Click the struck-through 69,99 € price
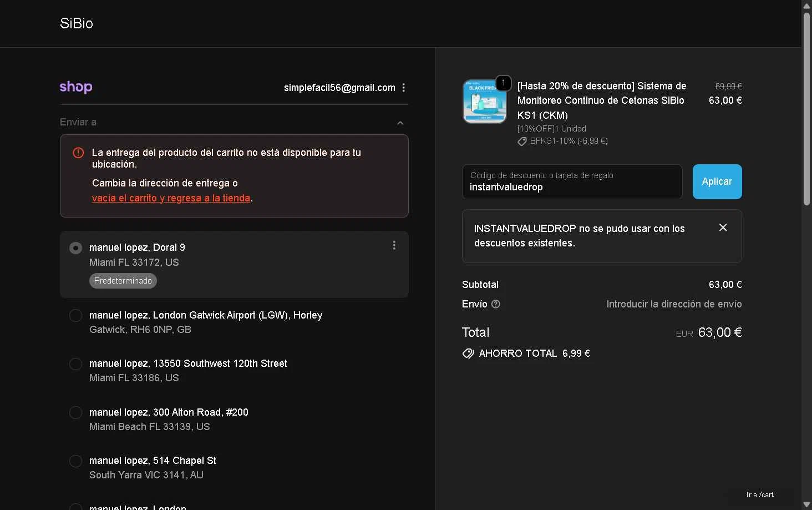Image resolution: width=812 pixels, height=510 pixels. pyautogui.click(x=728, y=87)
